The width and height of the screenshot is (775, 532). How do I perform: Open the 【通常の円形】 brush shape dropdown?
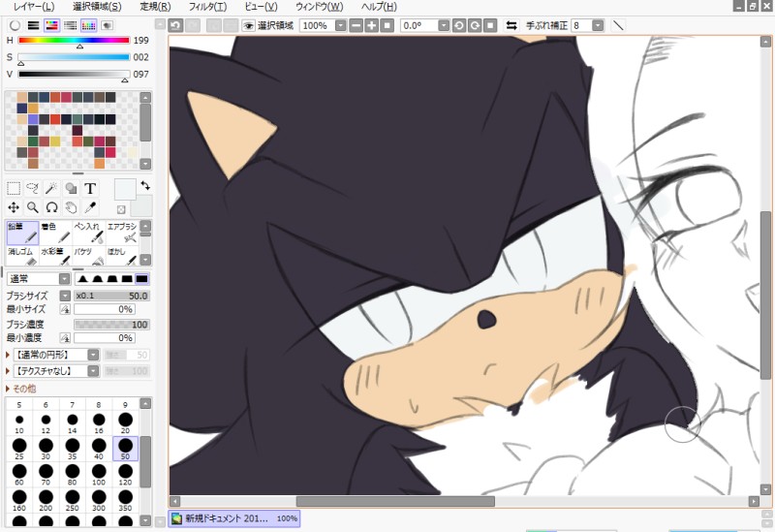coord(93,355)
